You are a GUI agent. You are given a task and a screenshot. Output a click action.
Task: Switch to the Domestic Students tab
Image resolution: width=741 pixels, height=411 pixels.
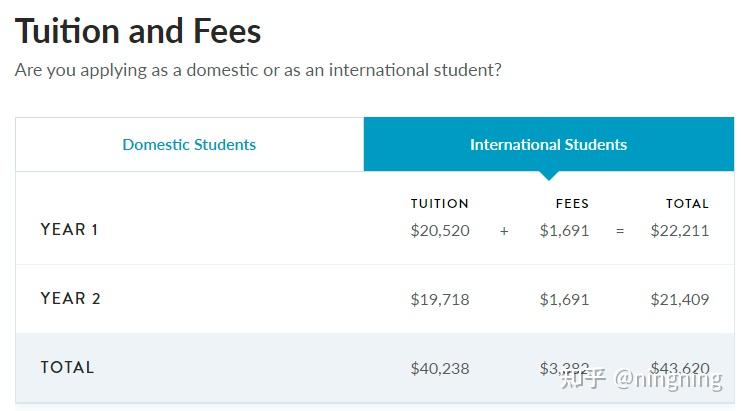[189, 145]
